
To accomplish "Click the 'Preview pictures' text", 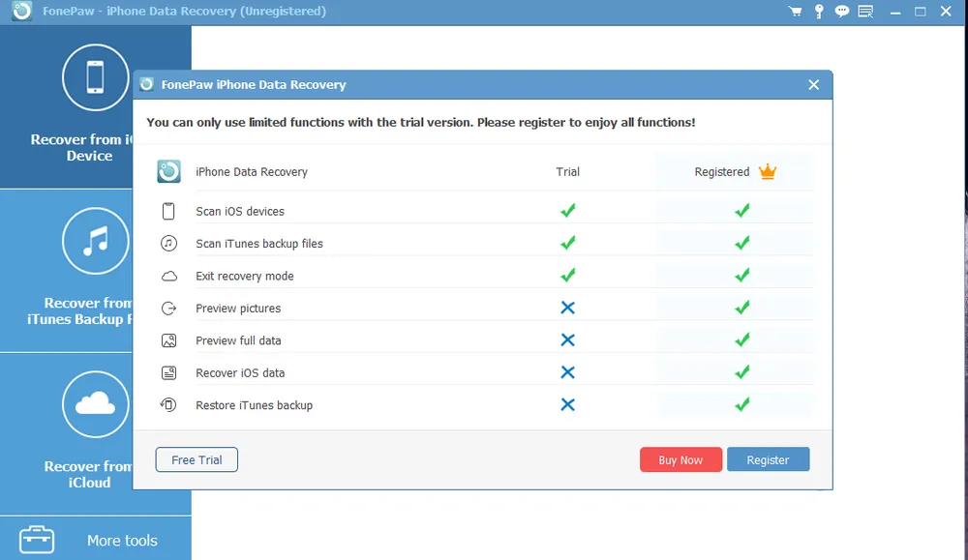I will point(238,308).
